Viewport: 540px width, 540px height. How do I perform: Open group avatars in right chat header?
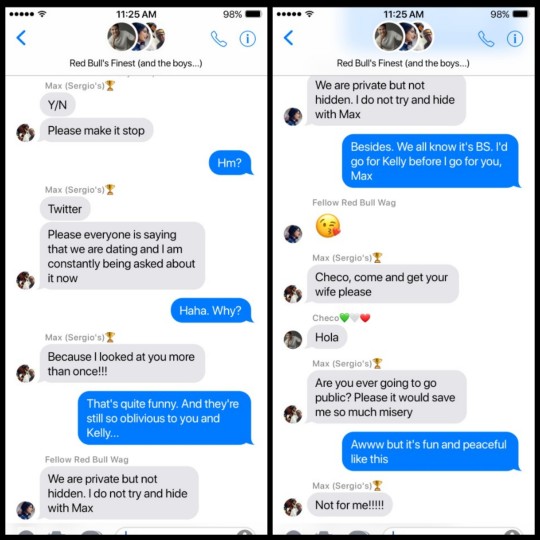[x=404, y=37]
